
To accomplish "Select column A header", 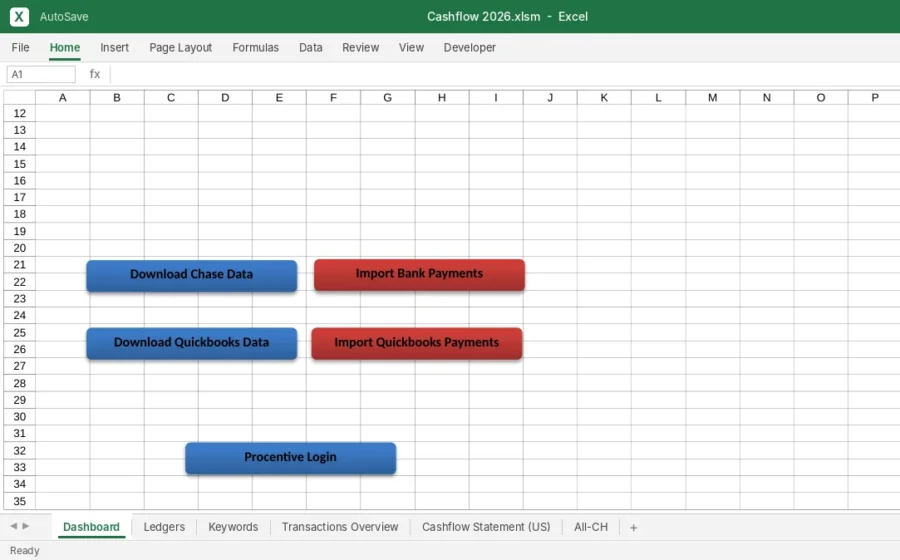I will pyautogui.click(x=63, y=98).
